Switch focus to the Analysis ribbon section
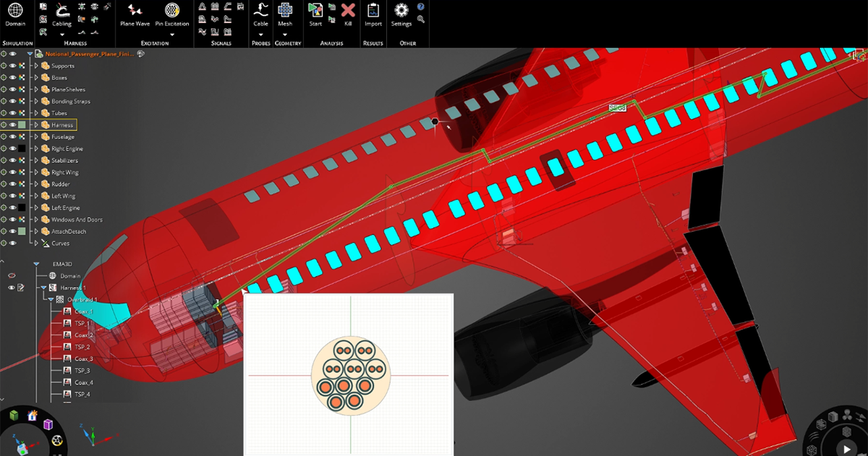 pyautogui.click(x=331, y=43)
